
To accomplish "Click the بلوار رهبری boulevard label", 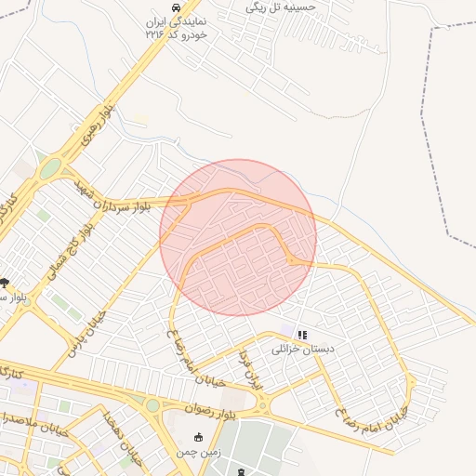I will pos(98,125).
